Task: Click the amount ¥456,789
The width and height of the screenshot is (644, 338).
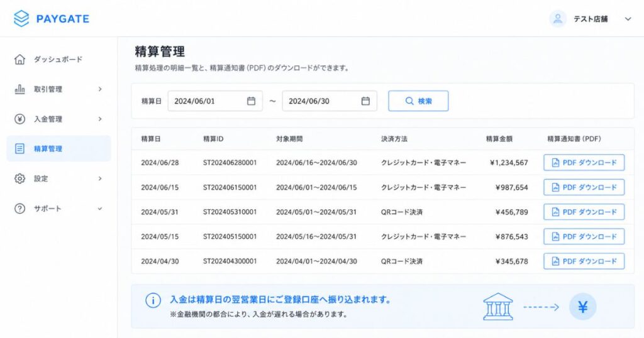Action: click(x=512, y=212)
